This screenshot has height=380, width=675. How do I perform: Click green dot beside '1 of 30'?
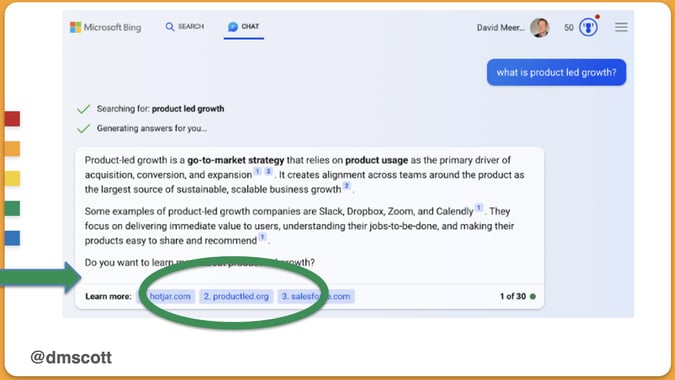click(533, 296)
